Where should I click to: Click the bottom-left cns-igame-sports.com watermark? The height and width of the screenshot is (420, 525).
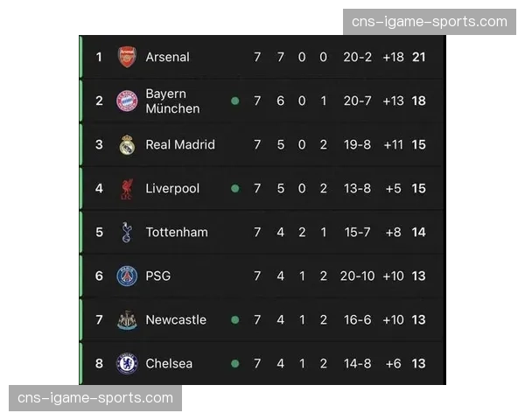click(x=95, y=398)
